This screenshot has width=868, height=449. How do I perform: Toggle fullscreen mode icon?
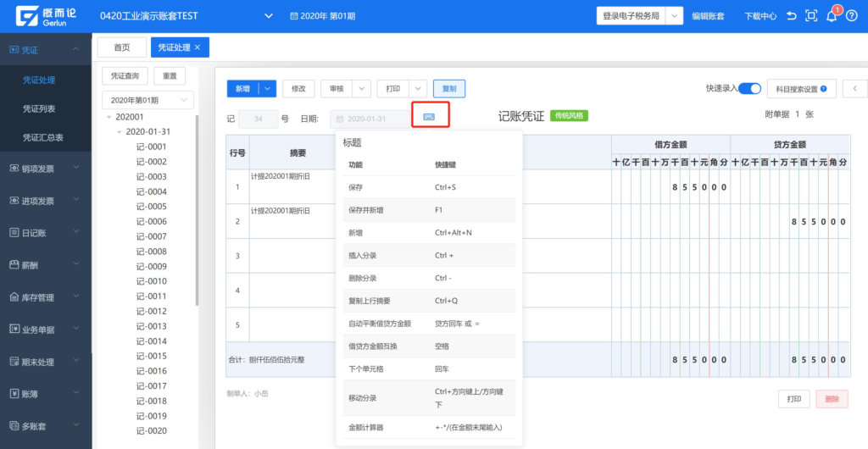pyautogui.click(x=811, y=16)
